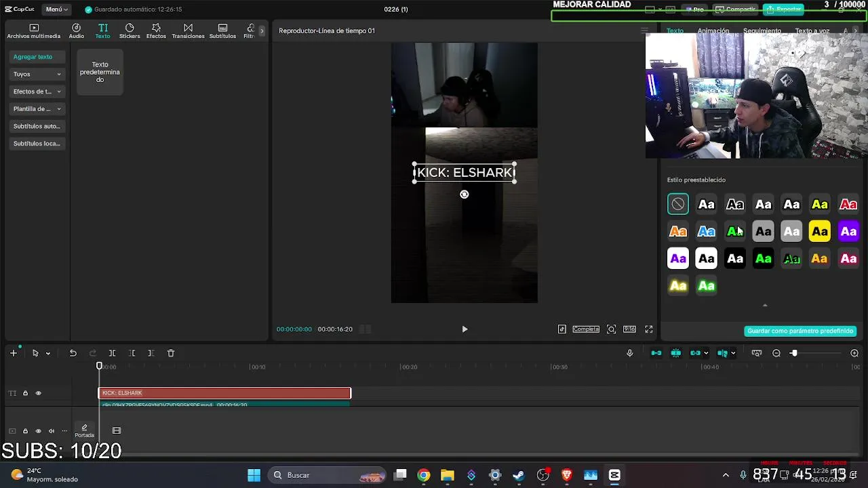Toggle auto snapping
Screen dimensions: 868x488
pyautogui.click(x=676, y=353)
